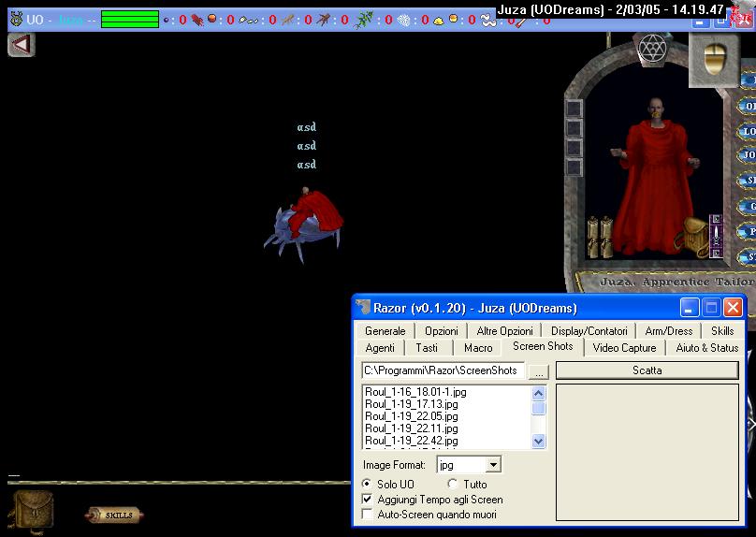The width and height of the screenshot is (756, 537).
Task: Select Roul_1-19_22.42.jpg in file list
Action: pos(412,440)
